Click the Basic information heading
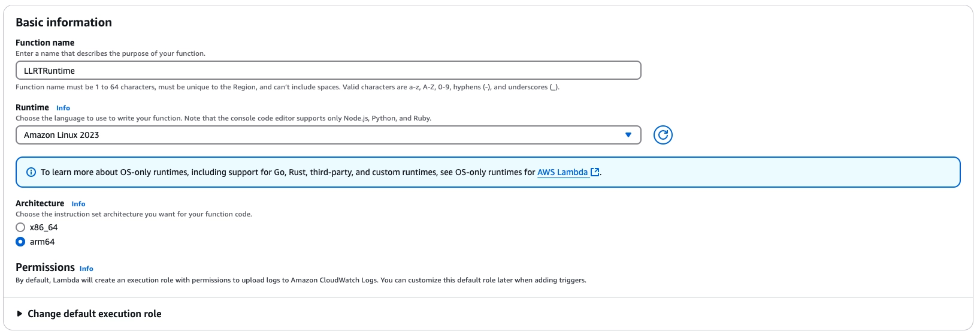Image resolution: width=980 pixels, height=334 pixels. pyautogui.click(x=63, y=22)
